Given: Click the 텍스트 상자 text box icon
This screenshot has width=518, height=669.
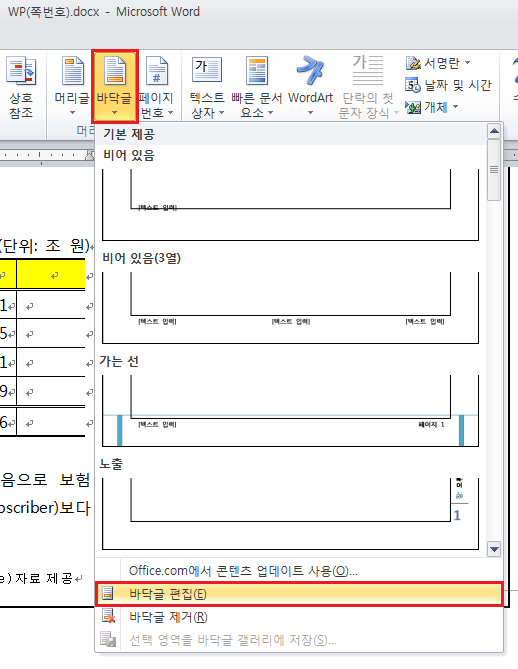Looking at the screenshot, I should (x=207, y=69).
